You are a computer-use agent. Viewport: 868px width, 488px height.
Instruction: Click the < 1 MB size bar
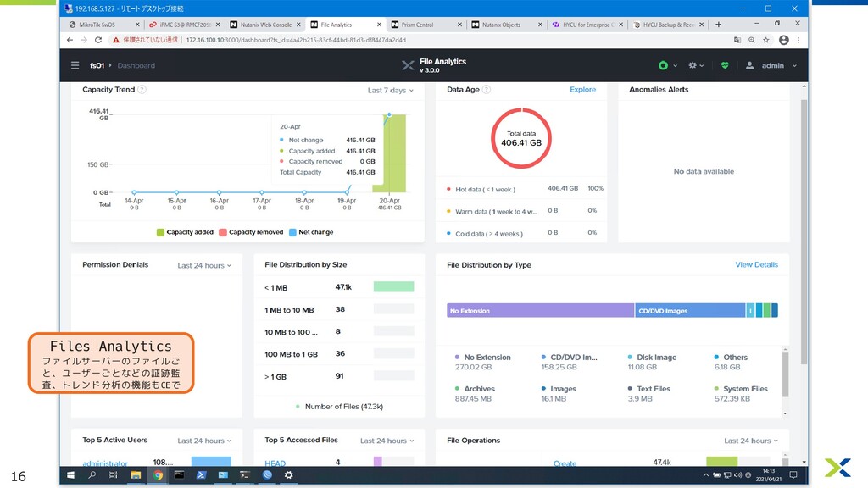pos(393,286)
